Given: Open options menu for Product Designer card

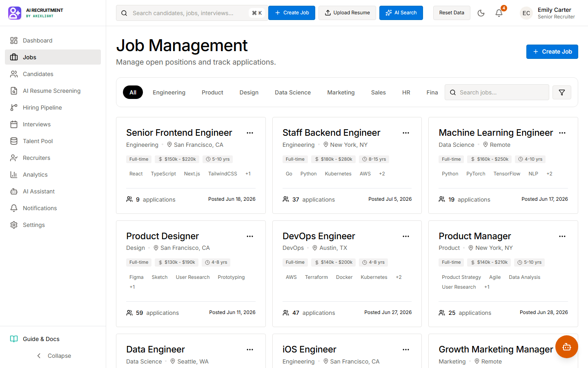Looking at the screenshot, I should pos(250,236).
